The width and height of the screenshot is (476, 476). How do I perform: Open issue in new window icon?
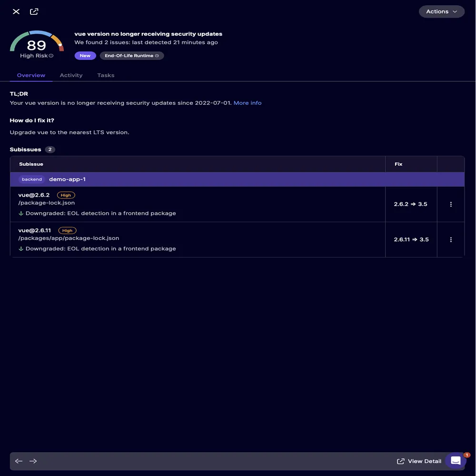click(34, 11)
